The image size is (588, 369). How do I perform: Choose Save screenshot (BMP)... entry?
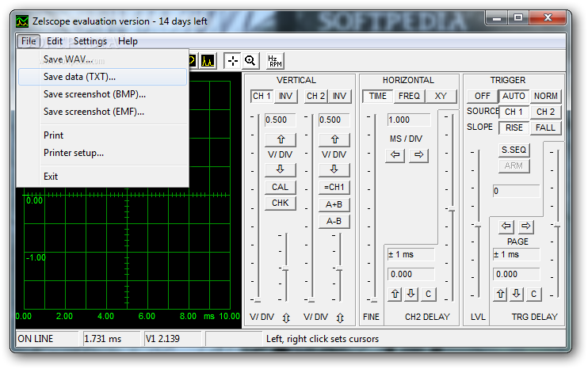[x=102, y=94]
